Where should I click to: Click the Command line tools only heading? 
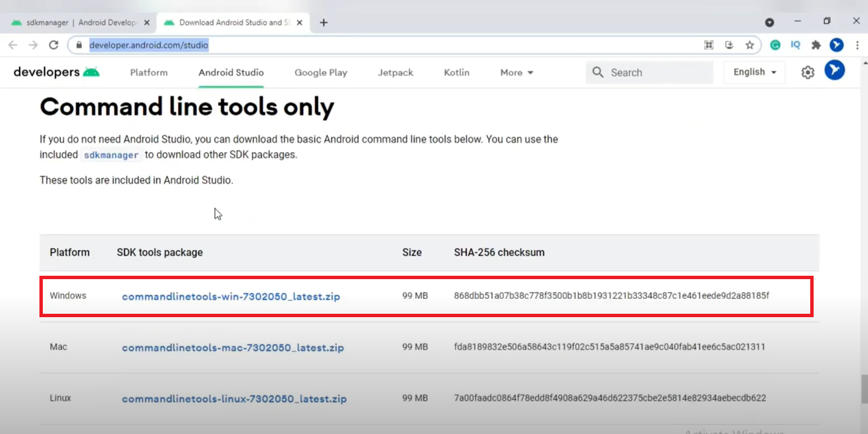187,107
